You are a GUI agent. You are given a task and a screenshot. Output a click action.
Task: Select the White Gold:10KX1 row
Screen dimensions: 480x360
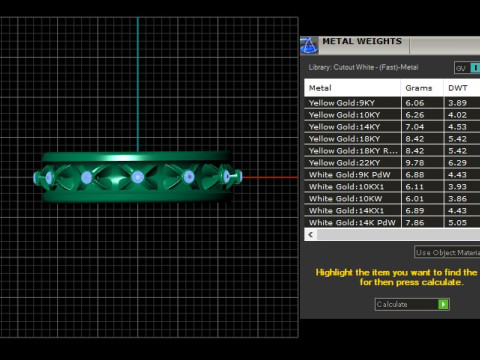click(x=392, y=187)
